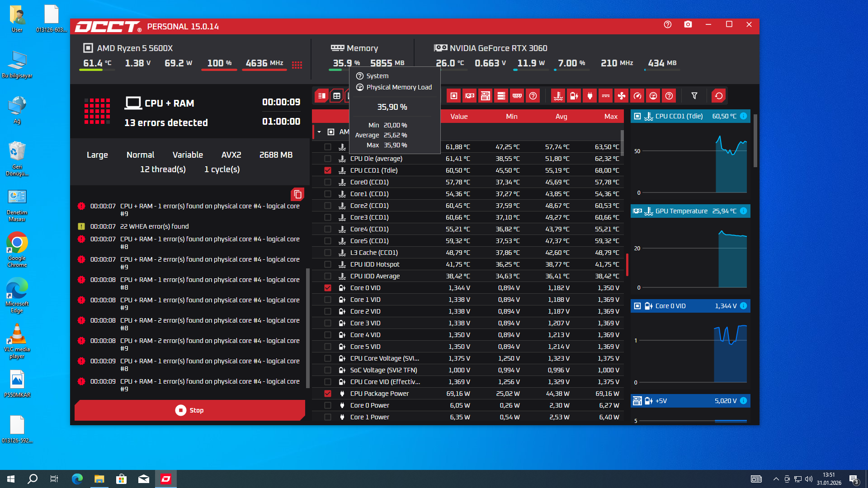The height and width of the screenshot is (488, 868).
Task: Select the CPU IOD Average row
Action: pos(468,276)
